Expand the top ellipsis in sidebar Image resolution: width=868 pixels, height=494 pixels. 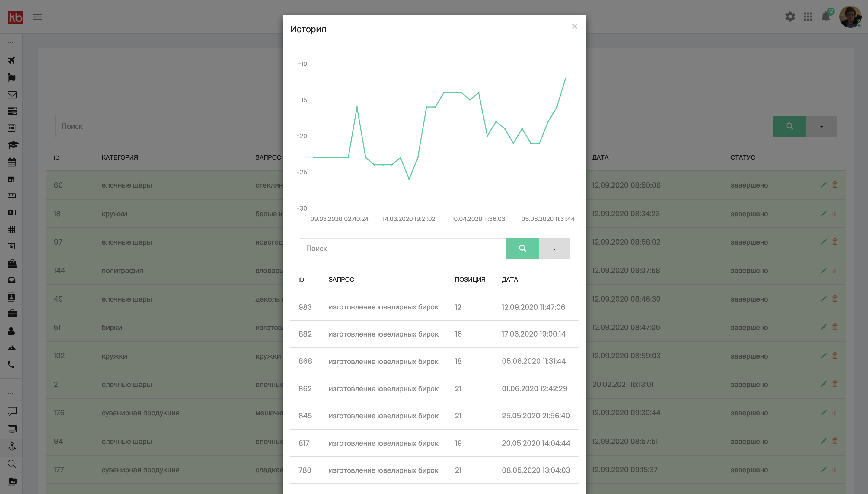pos(11,43)
